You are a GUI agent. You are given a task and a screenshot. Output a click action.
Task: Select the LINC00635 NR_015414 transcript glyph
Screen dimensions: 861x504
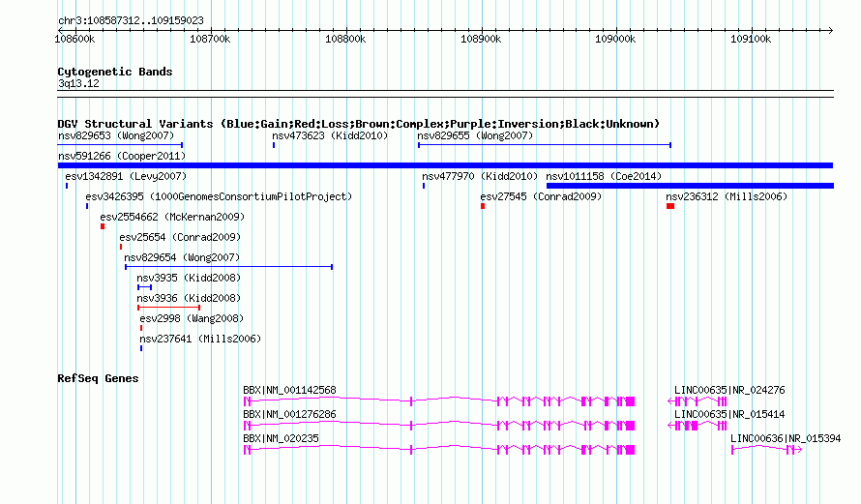(698, 426)
